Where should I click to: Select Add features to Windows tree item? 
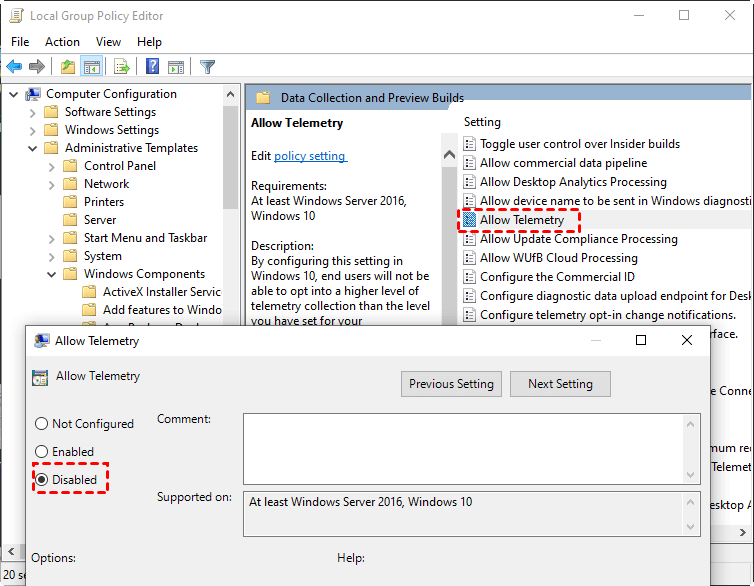point(162,310)
